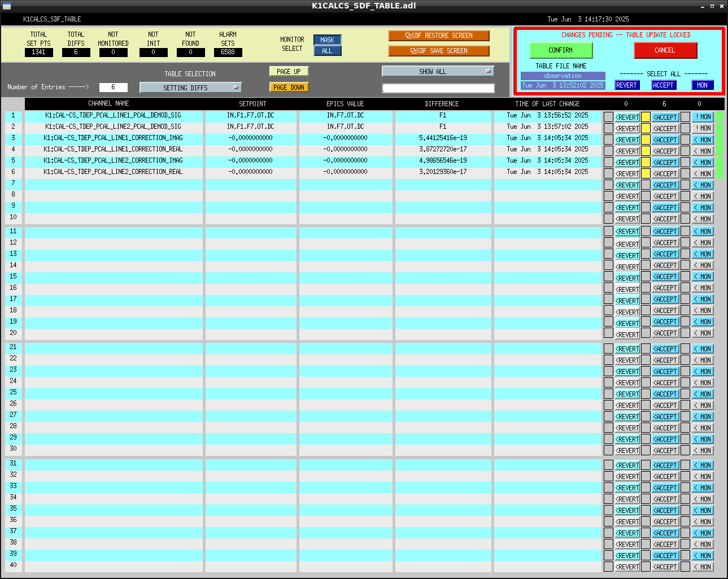728x579 pixels.
Task: Click the SELECT ALL MON button
Action: tap(702, 85)
